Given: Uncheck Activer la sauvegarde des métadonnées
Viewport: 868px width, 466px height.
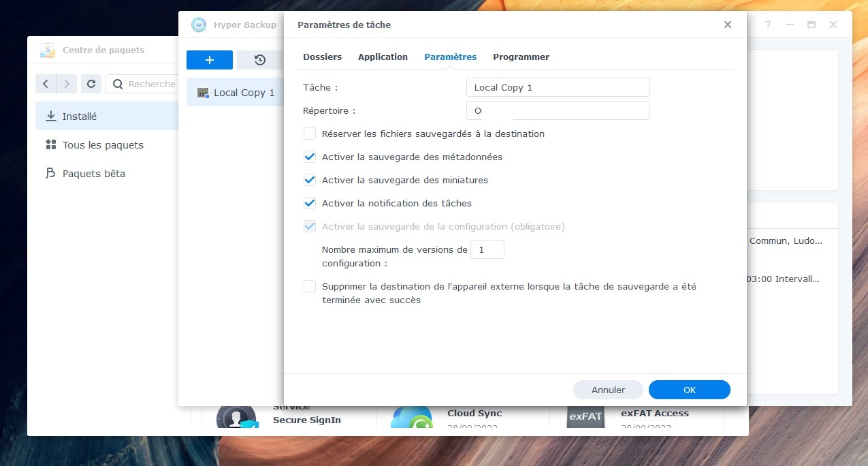Looking at the screenshot, I should 310,157.
